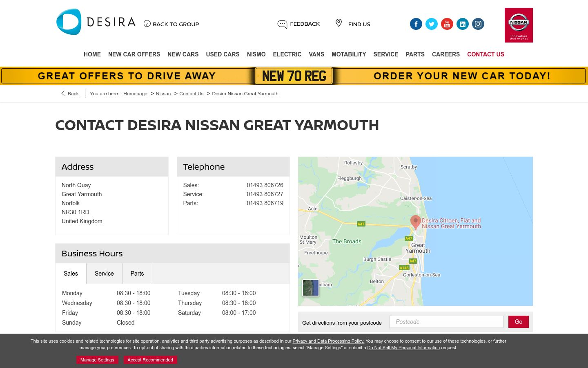This screenshot has width=588, height=368.
Task: Click the Back chevron in breadcrumb
Action: [x=63, y=93]
